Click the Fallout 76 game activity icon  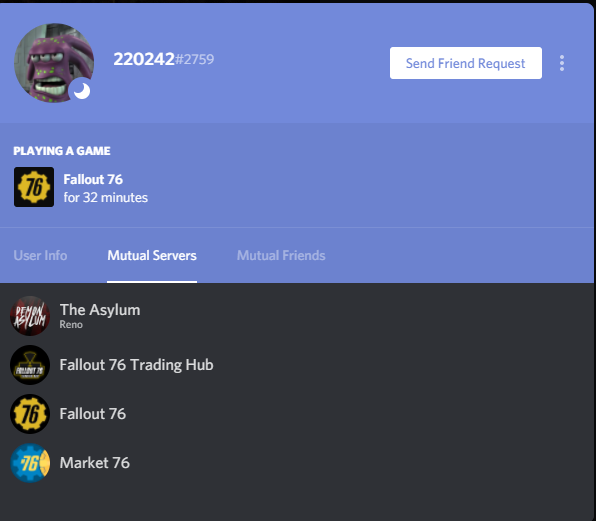34,187
